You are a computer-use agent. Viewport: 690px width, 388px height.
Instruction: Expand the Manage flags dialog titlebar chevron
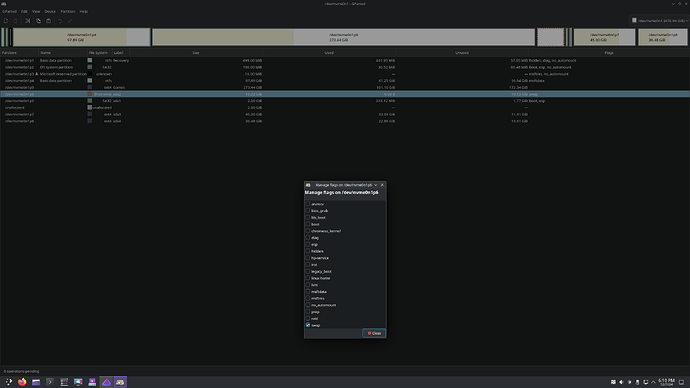[x=375, y=185]
